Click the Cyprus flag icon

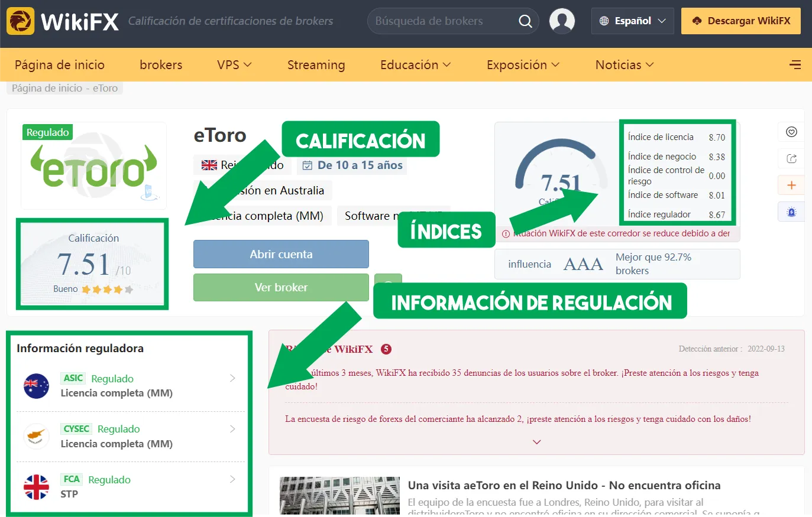(36, 436)
